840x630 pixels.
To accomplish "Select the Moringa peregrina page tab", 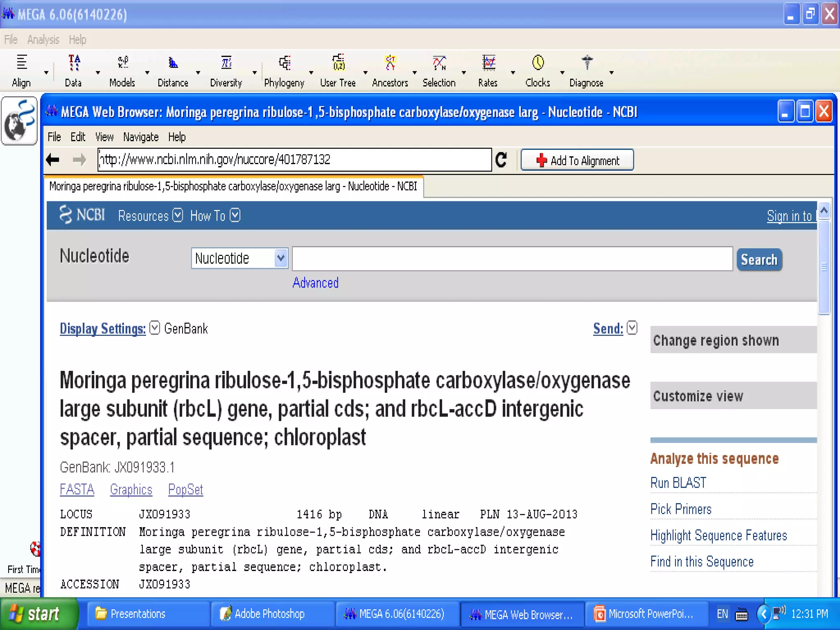I will (x=233, y=187).
